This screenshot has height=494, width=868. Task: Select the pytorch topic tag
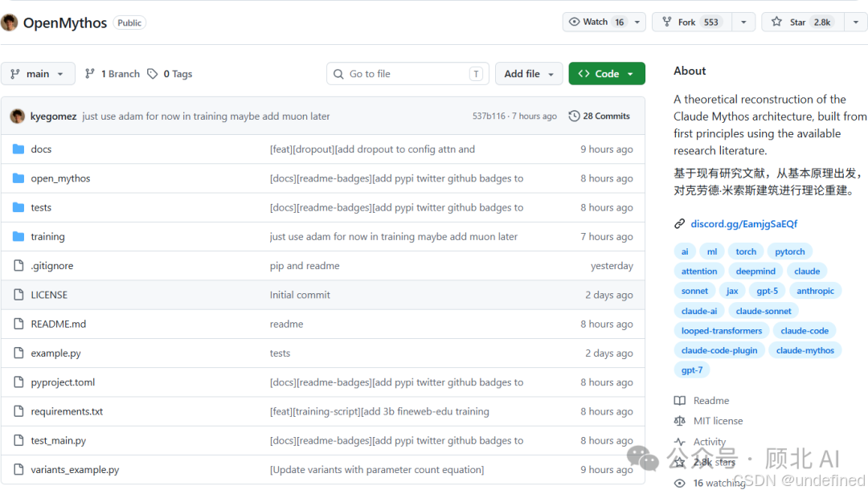click(789, 251)
